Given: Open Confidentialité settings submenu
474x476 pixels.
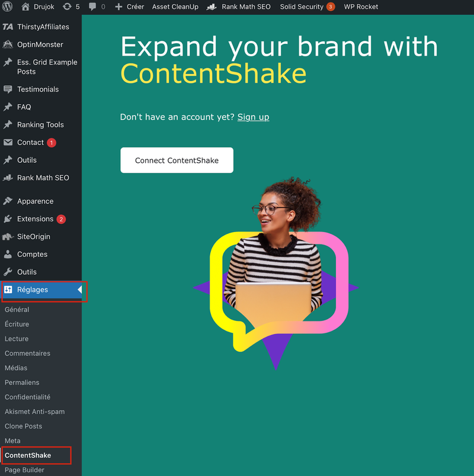Looking at the screenshot, I should 28,397.
